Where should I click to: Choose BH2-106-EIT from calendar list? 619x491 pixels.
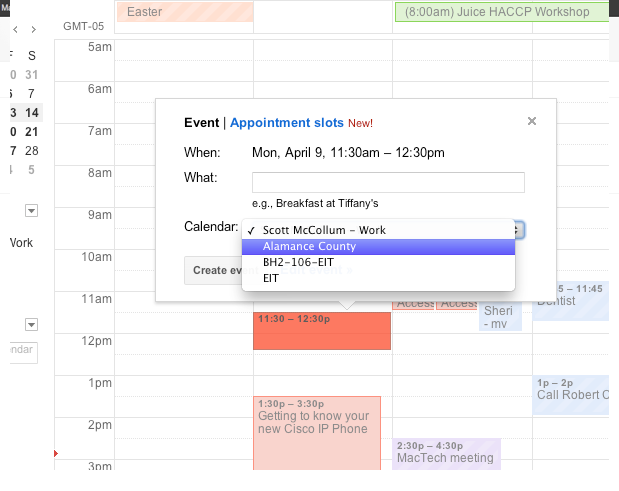(x=378, y=262)
